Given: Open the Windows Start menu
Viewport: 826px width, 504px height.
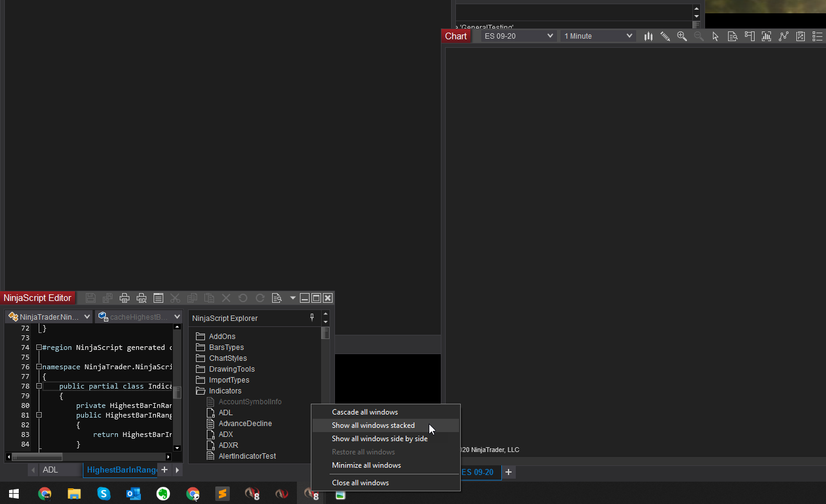Looking at the screenshot, I should coord(15,494).
